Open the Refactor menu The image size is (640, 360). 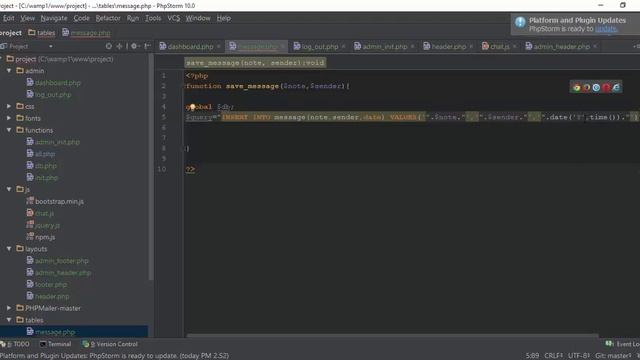point(108,18)
